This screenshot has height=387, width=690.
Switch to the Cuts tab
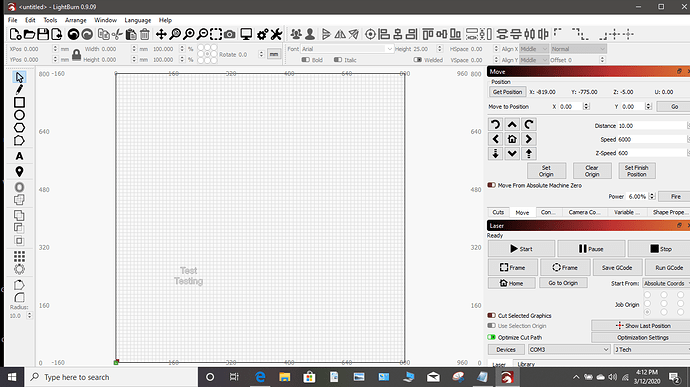coord(498,212)
